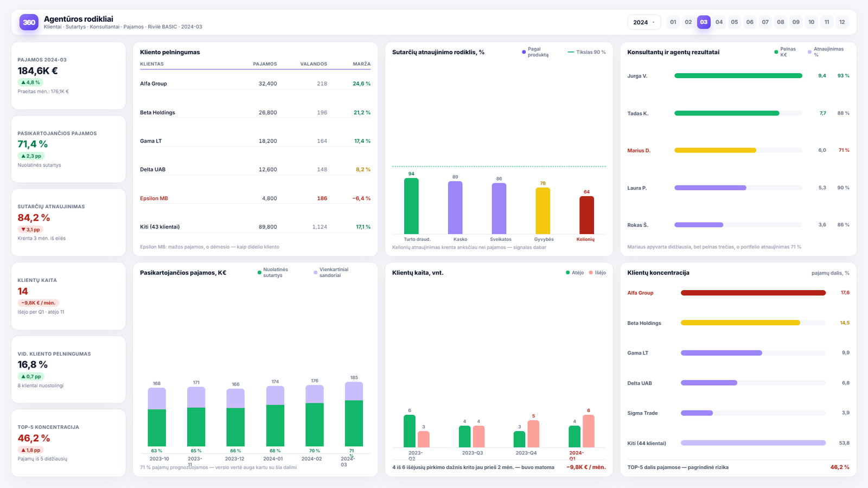This screenshot has height=488, width=868.
Task: Click the −9,8K € / mėn. churn badge
Action: coord(39,303)
